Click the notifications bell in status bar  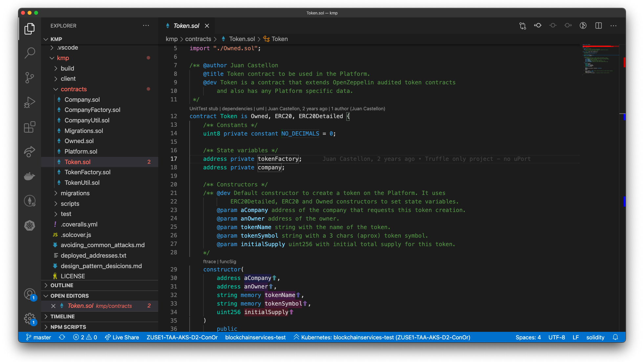pos(615,337)
